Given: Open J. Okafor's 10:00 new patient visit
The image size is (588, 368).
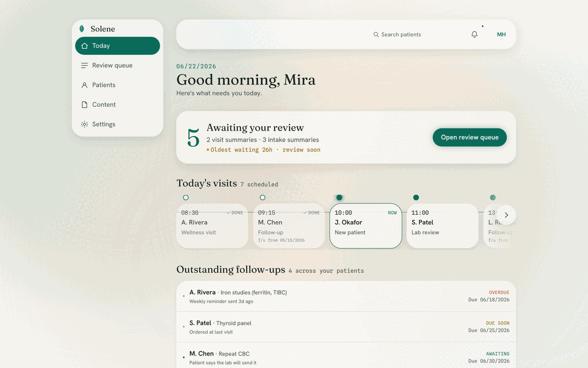Looking at the screenshot, I should click(366, 226).
